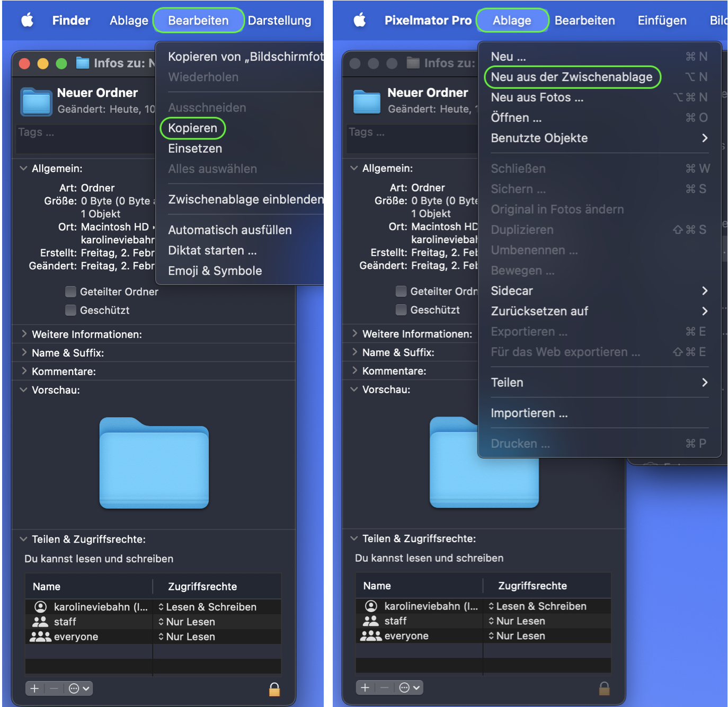Screen dimensions: 728x707
Task: Collapse the Allgemein section in the Pixelmator screenshot
Action: [354, 168]
